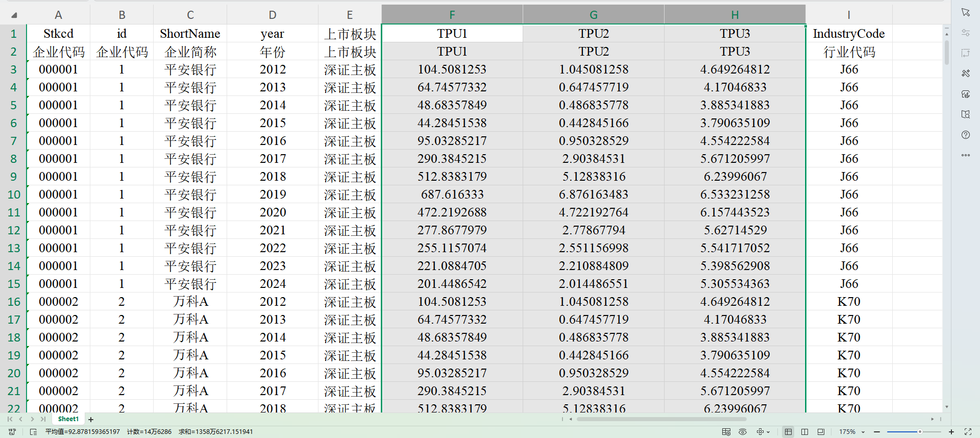Click the three-dot more options icon
This screenshot has height=438, width=980.
[965, 155]
